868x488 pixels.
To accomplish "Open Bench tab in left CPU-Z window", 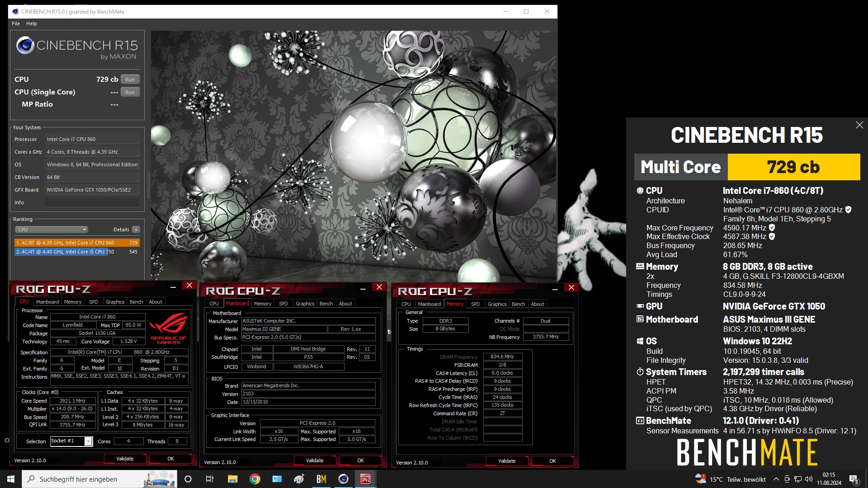I will (136, 302).
